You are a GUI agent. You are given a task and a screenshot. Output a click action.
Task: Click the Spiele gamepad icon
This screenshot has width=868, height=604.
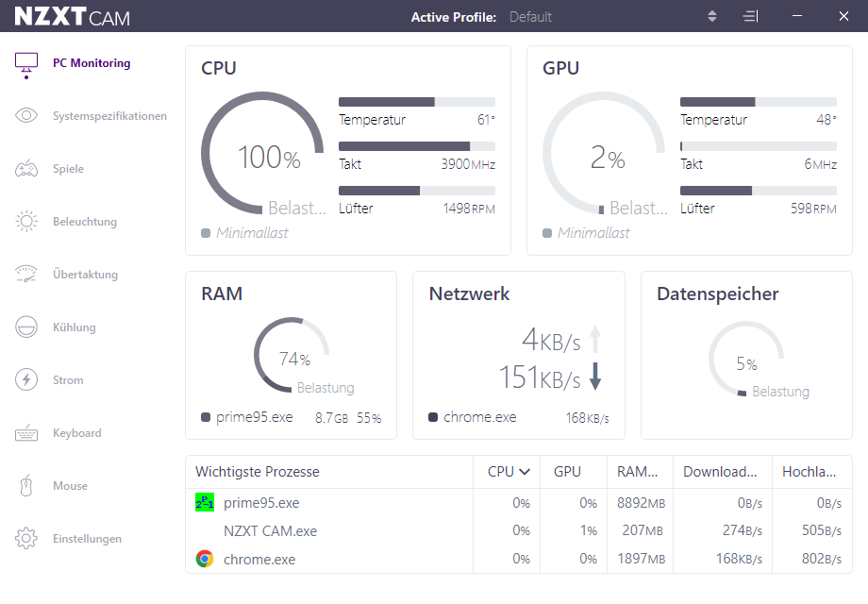26,168
